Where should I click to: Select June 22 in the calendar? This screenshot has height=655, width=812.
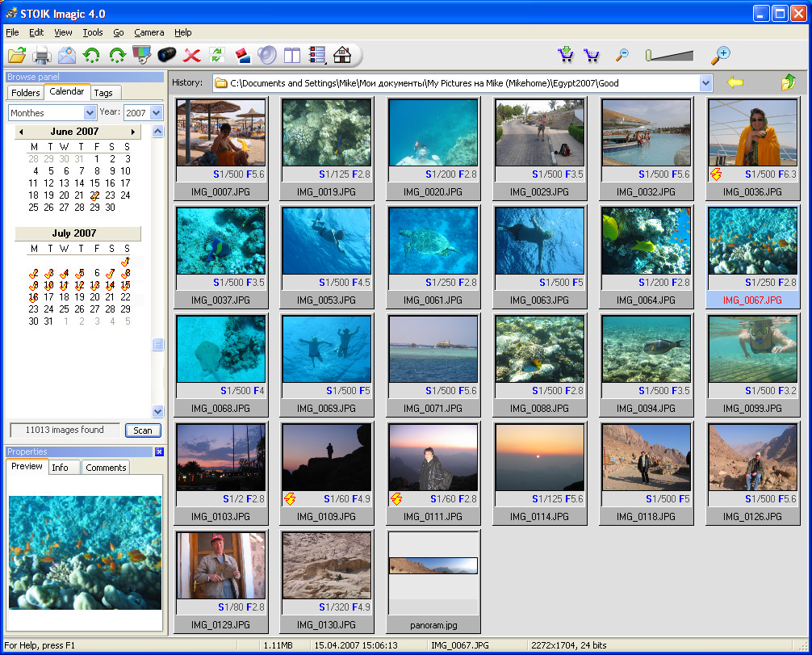[94, 195]
